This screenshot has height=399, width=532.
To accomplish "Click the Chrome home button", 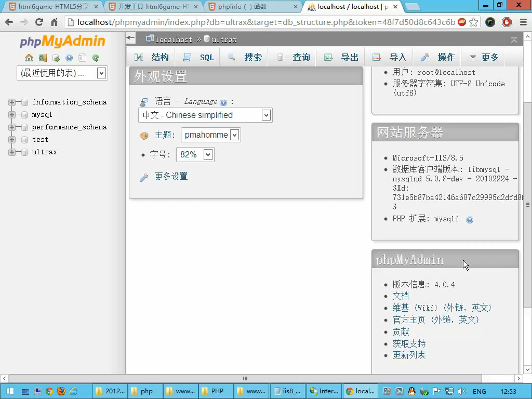I will pos(54,22).
